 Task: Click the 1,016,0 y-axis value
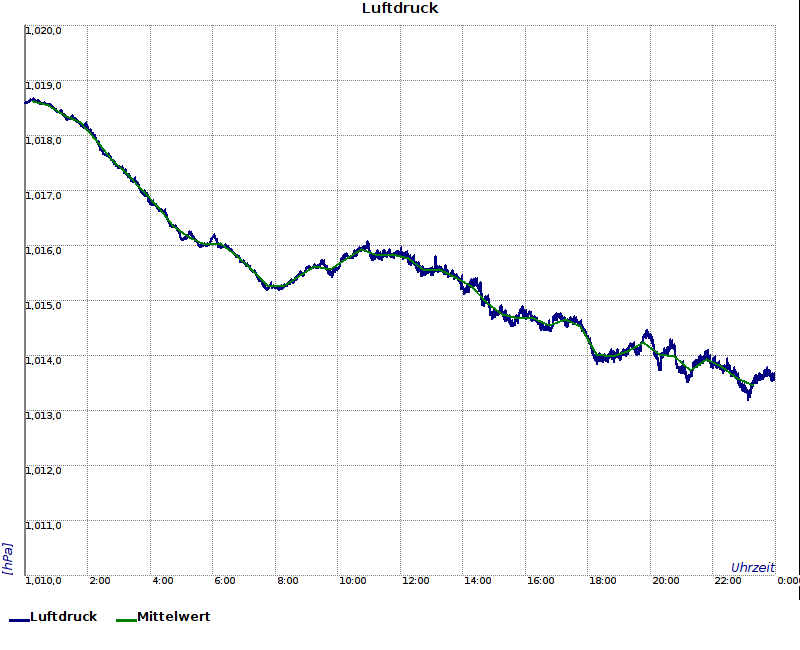(43, 251)
